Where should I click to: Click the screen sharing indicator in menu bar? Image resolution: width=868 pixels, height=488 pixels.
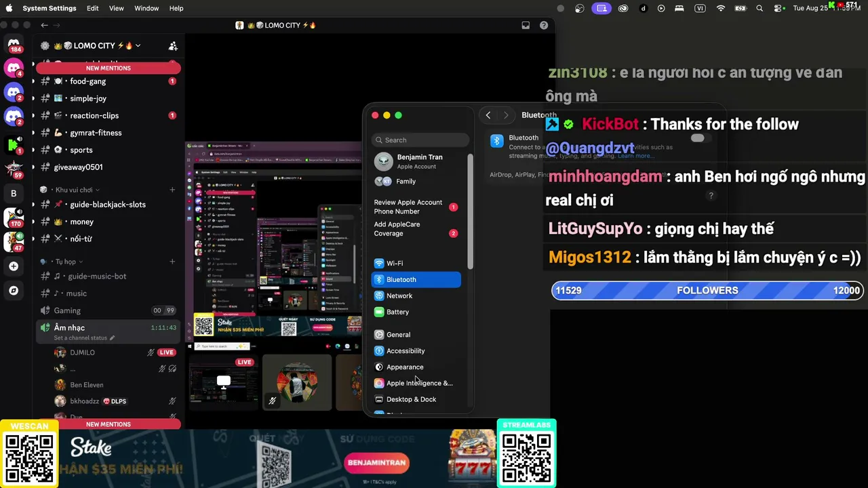click(x=601, y=8)
